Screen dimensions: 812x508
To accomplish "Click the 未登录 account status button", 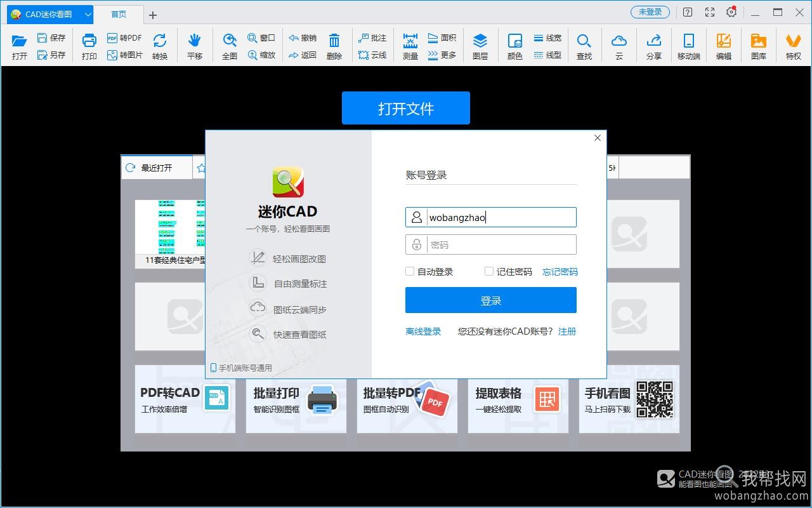I will tap(650, 12).
